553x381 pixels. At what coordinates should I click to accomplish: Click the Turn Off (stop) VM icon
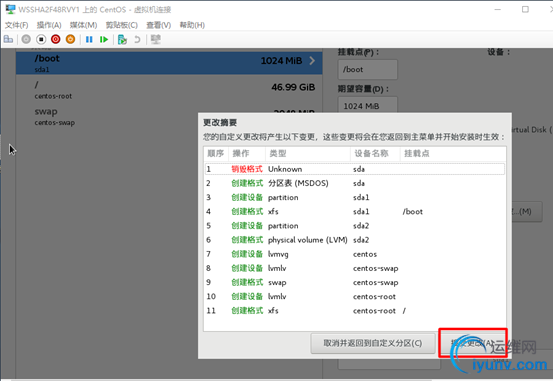click(x=41, y=40)
